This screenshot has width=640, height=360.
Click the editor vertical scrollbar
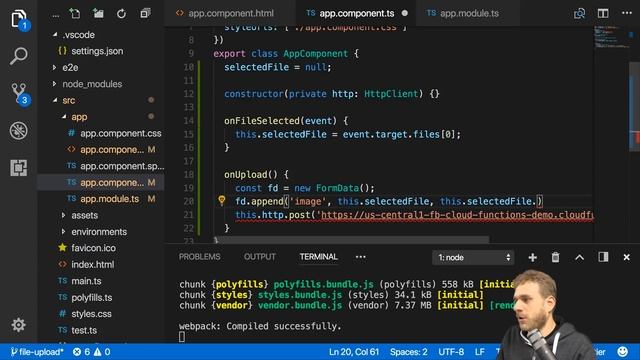635,106
